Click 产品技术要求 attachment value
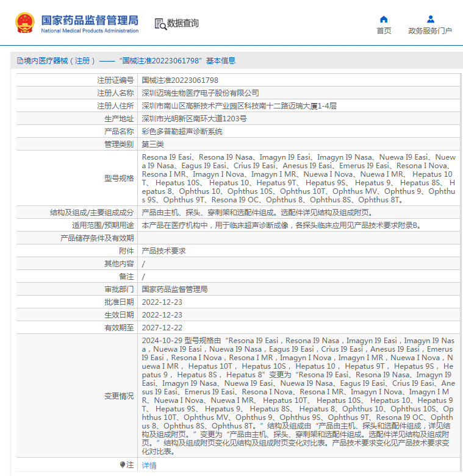The image size is (463, 476). [x=163, y=250]
